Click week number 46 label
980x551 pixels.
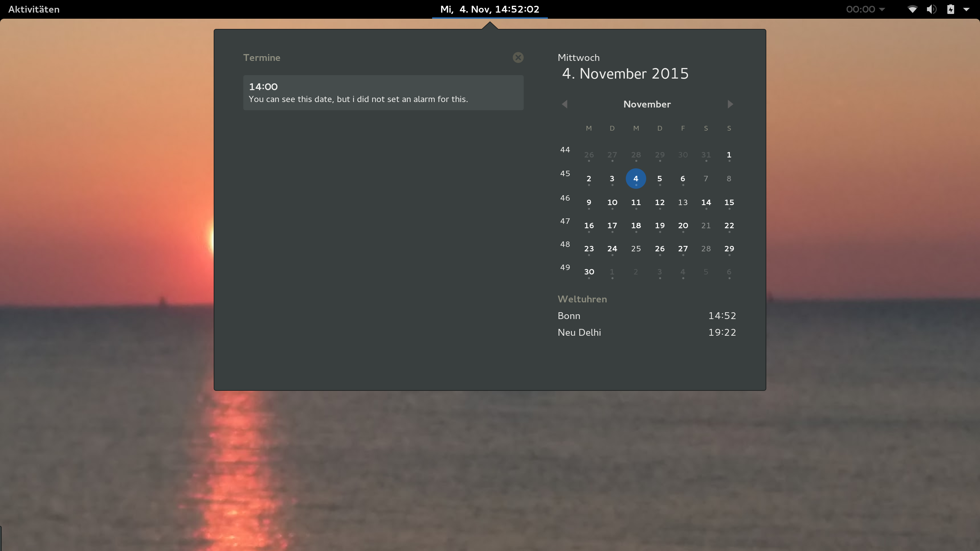coord(565,198)
